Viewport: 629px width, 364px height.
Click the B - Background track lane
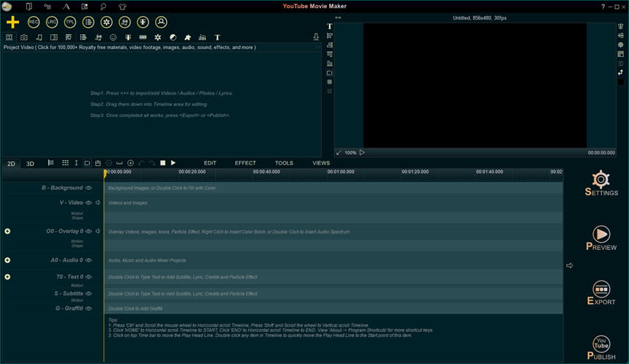334,188
